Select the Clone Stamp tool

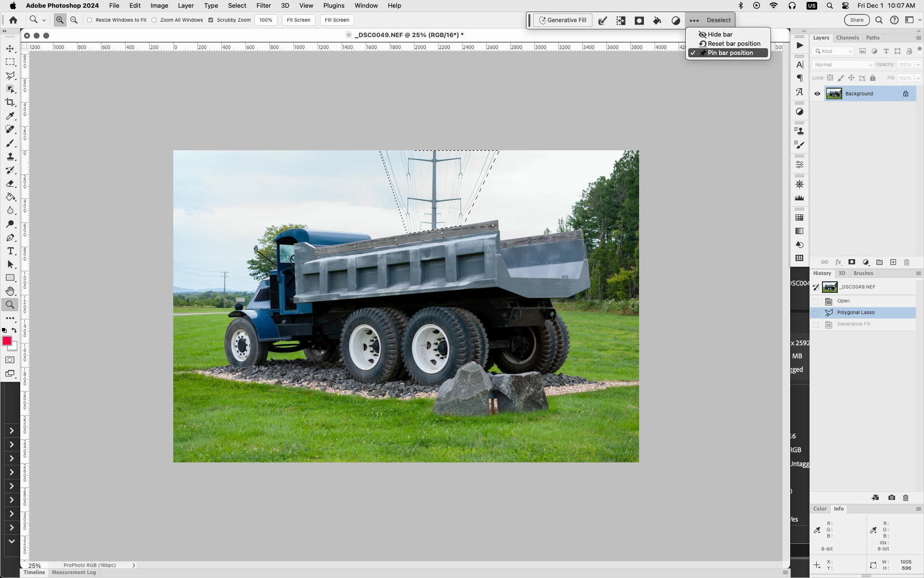point(10,157)
